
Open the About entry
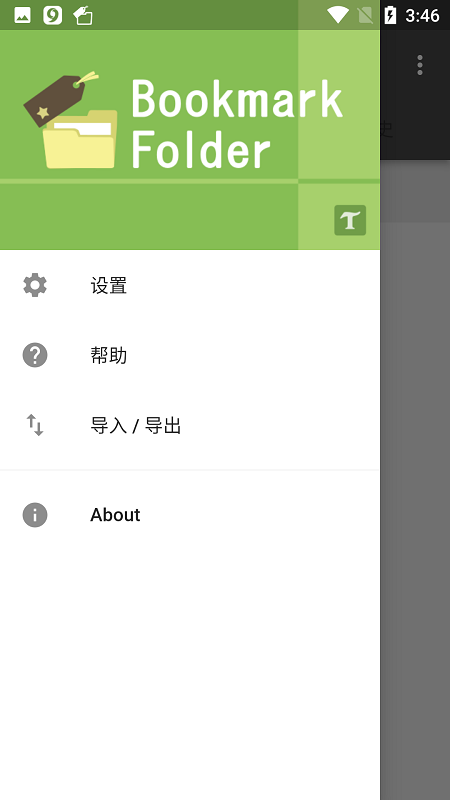(x=190, y=514)
